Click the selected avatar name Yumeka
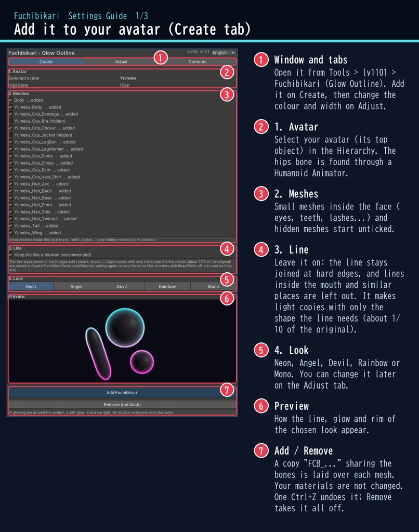 128,78
